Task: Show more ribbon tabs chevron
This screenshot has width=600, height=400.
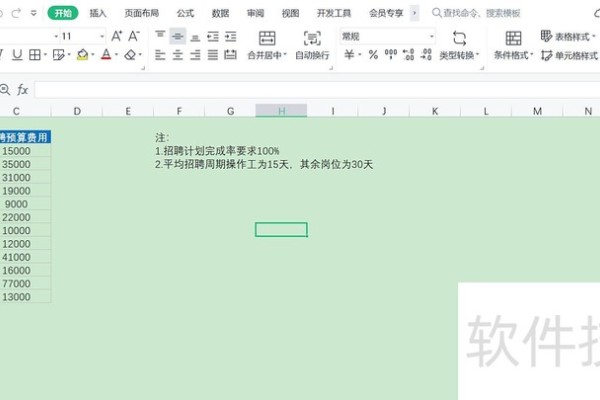Action: (414, 13)
